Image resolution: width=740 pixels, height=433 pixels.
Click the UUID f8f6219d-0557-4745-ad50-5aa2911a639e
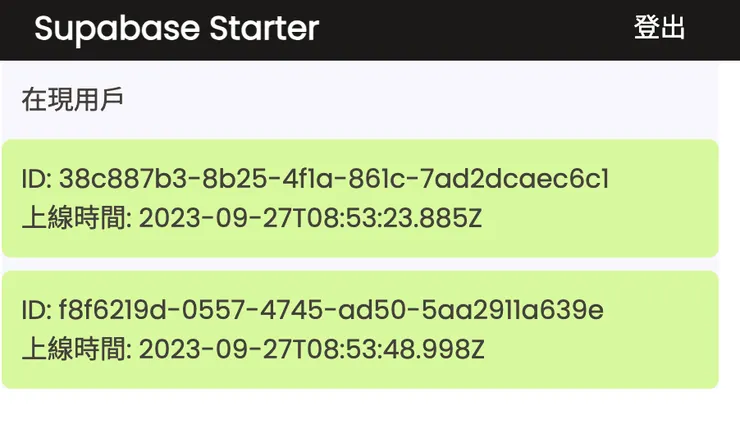pyautogui.click(x=332, y=311)
